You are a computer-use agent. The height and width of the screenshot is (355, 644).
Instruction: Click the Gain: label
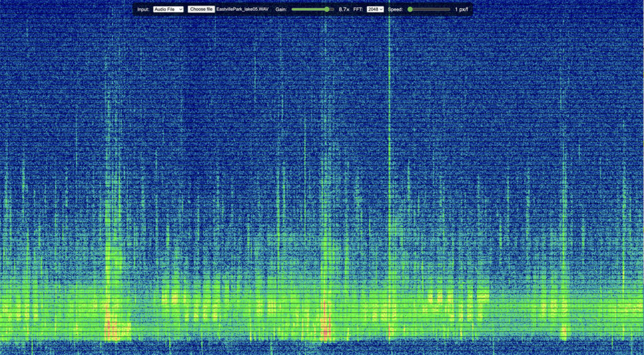click(x=281, y=9)
